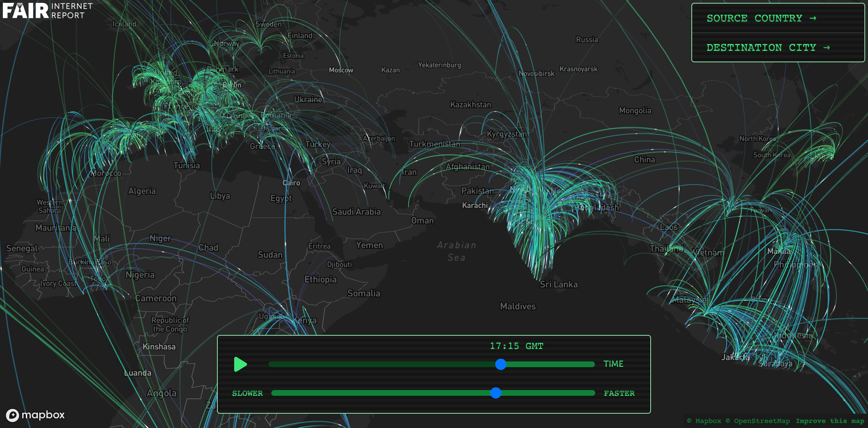
Task: Open the Source Country selector
Action: (754, 18)
